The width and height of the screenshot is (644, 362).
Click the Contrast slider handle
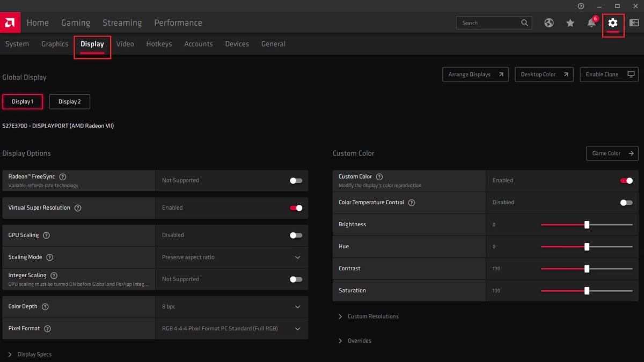pyautogui.click(x=587, y=269)
